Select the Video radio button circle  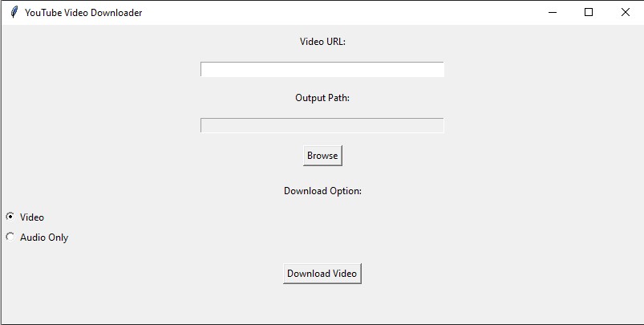pyautogui.click(x=10, y=217)
